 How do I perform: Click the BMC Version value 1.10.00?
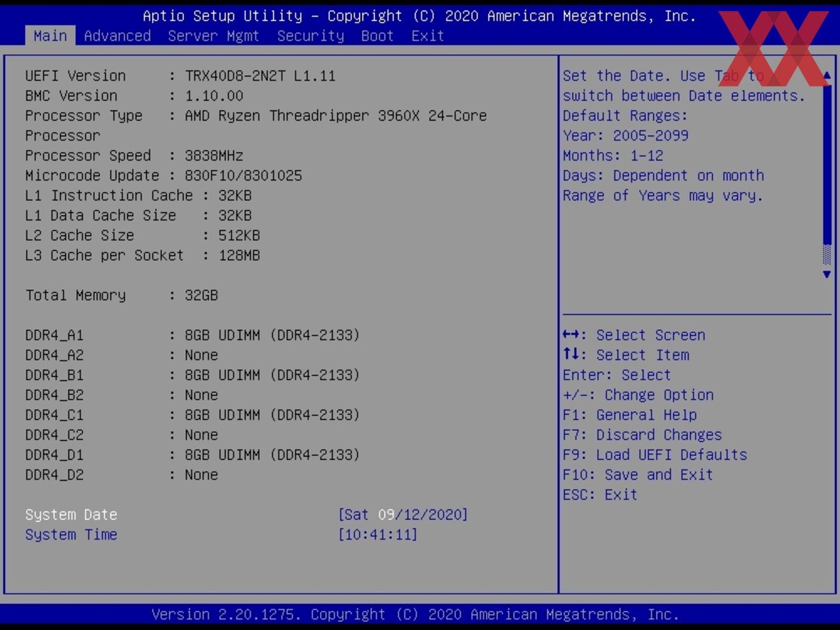coord(214,96)
